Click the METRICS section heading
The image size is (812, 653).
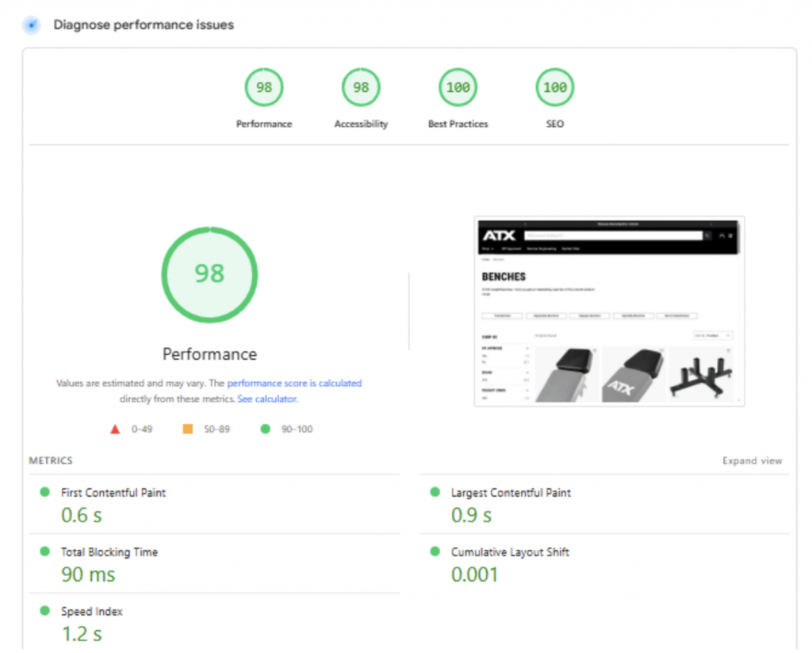point(51,460)
